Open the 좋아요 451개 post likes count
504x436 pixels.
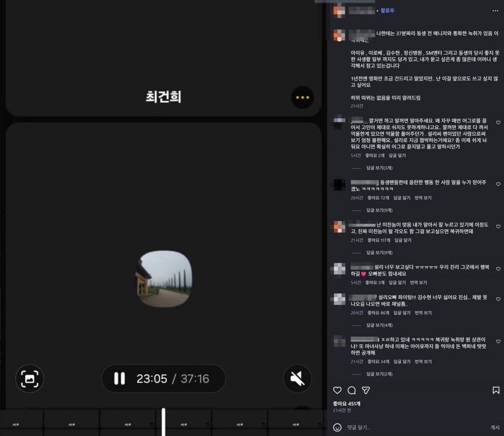tap(346, 404)
